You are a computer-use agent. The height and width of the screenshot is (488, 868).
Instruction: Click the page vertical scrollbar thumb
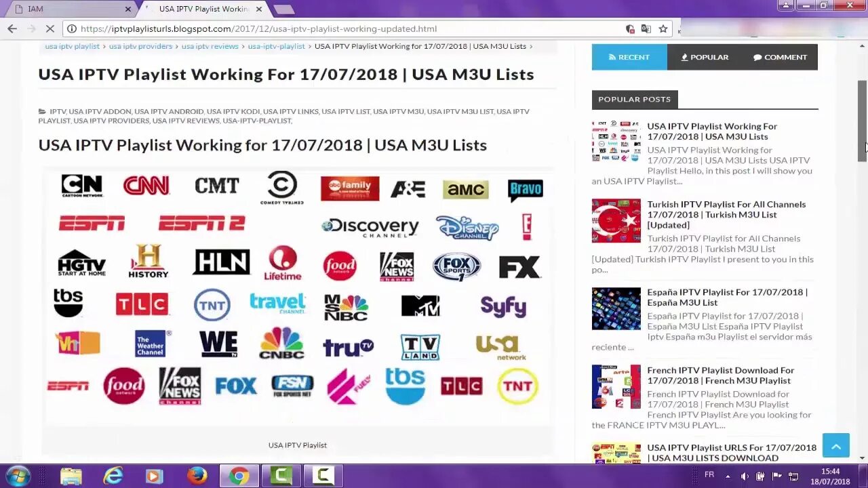point(862,121)
